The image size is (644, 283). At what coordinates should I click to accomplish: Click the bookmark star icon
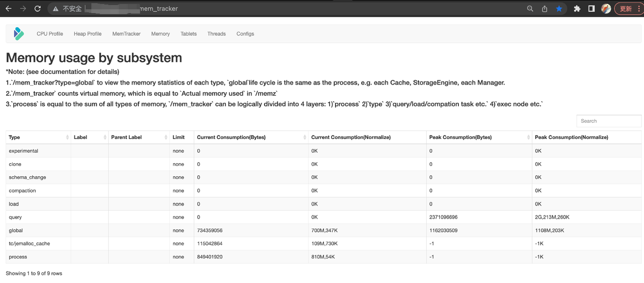559,9
